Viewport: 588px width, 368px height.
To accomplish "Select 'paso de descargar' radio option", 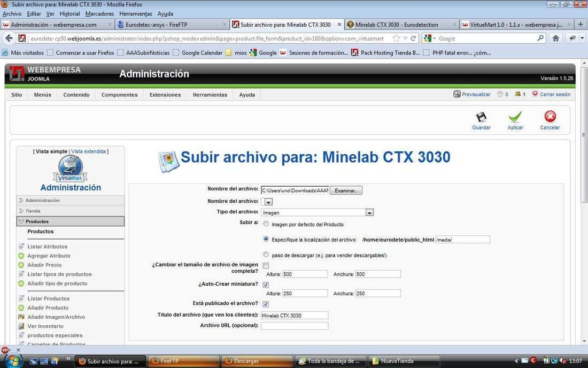I will (266, 255).
